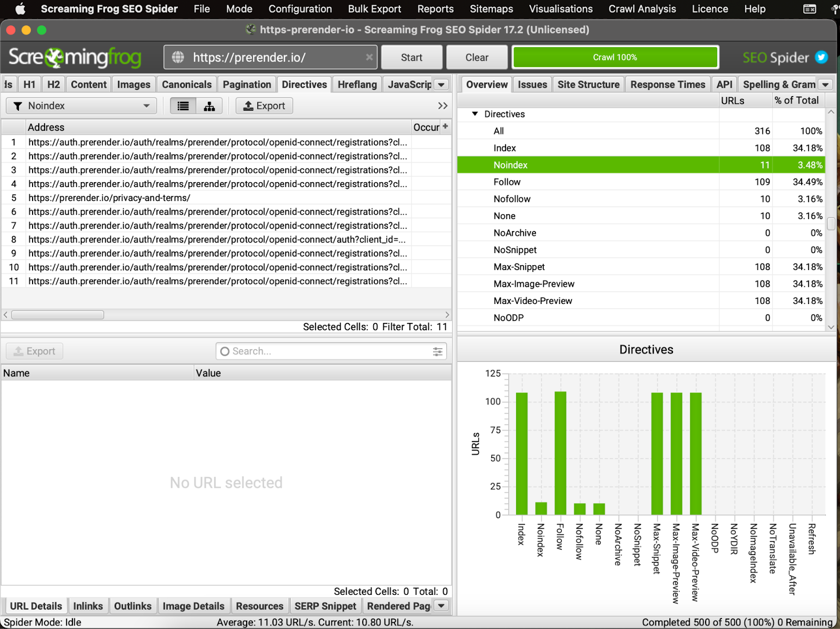Image resolution: width=840 pixels, height=629 pixels.
Task: Switch to the Pagination tab
Action: (247, 85)
